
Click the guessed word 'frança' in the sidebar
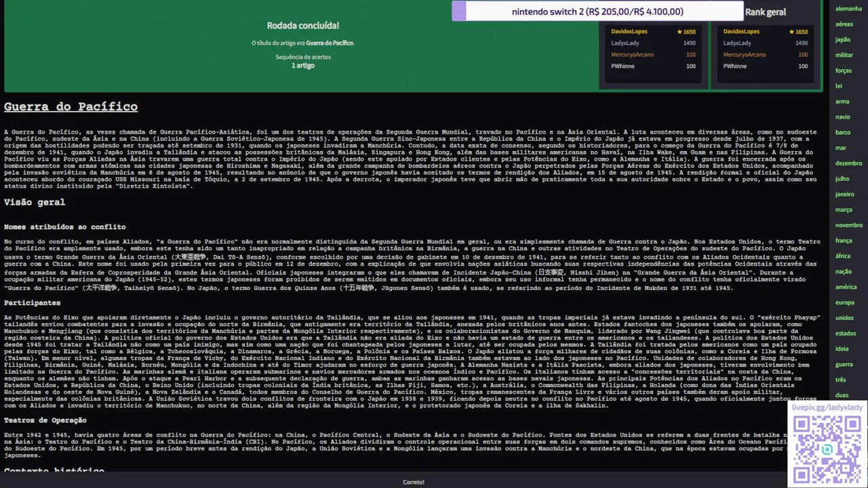point(844,241)
